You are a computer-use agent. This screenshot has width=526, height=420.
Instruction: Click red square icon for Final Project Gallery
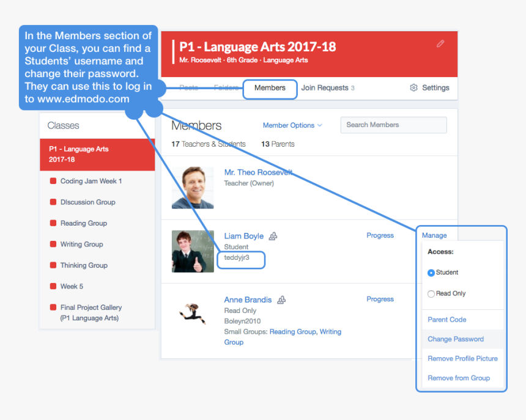click(x=53, y=307)
